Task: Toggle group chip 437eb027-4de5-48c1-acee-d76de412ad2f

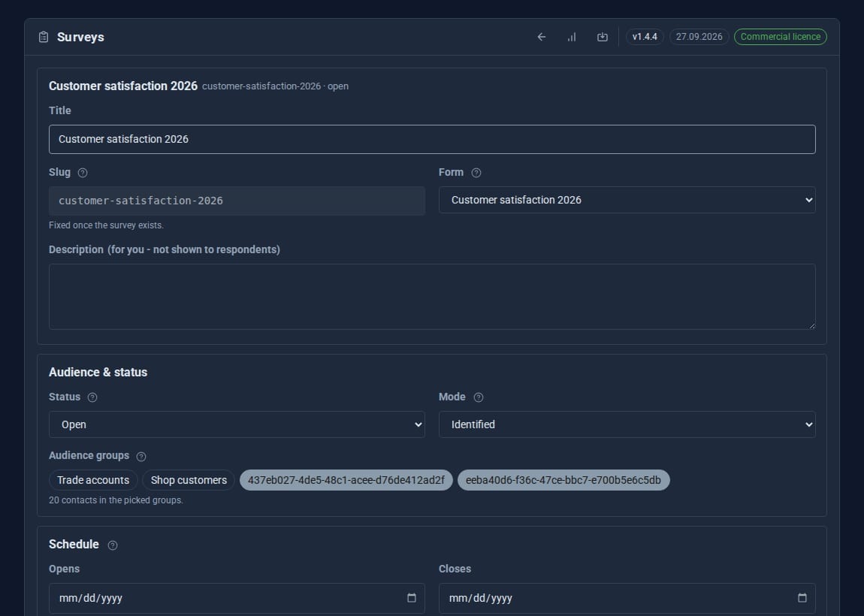Action: coord(346,480)
